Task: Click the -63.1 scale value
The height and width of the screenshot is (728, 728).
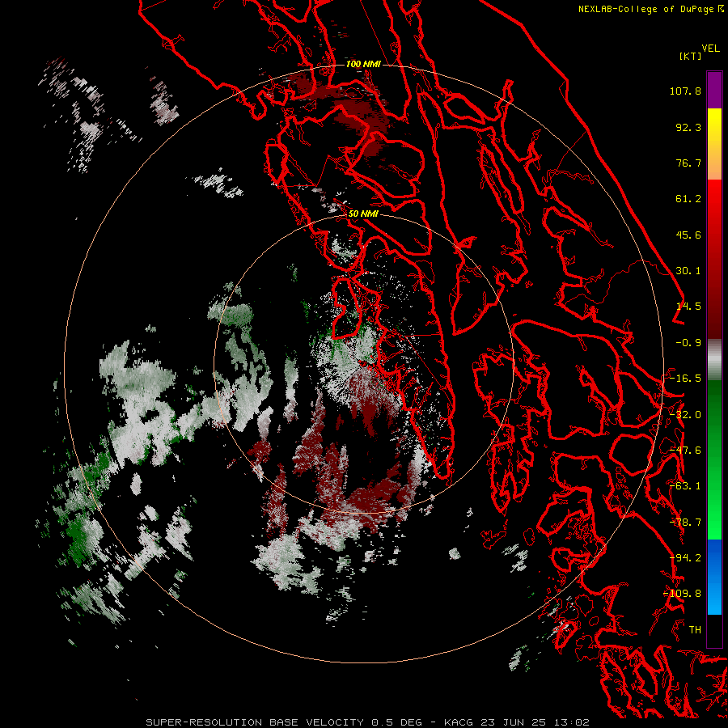Action: coord(685,486)
